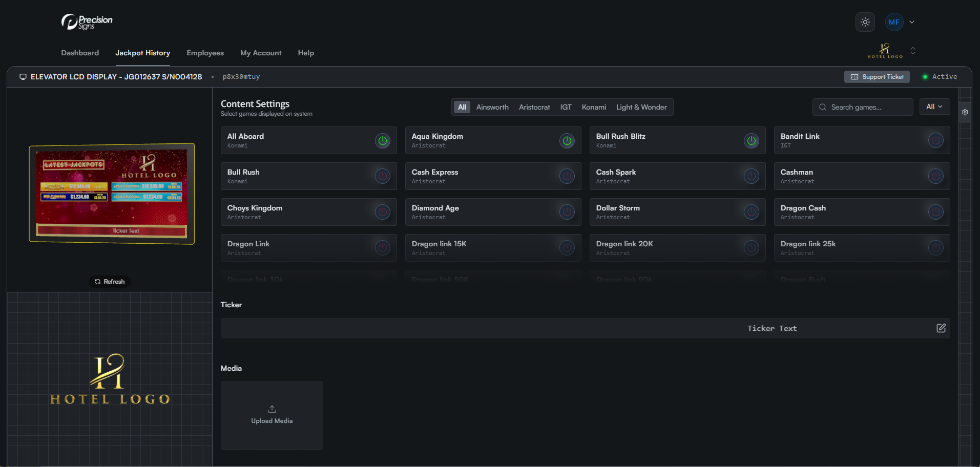Disable the All Aboard game toggle
The height and width of the screenshot is (467, 980).
(382, 140)
